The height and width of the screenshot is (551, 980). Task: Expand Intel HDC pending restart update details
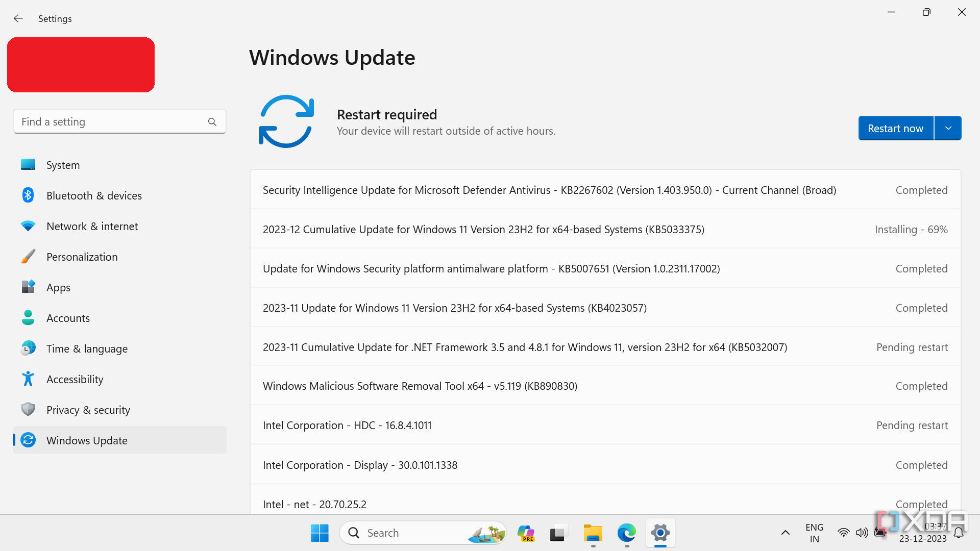604,424
